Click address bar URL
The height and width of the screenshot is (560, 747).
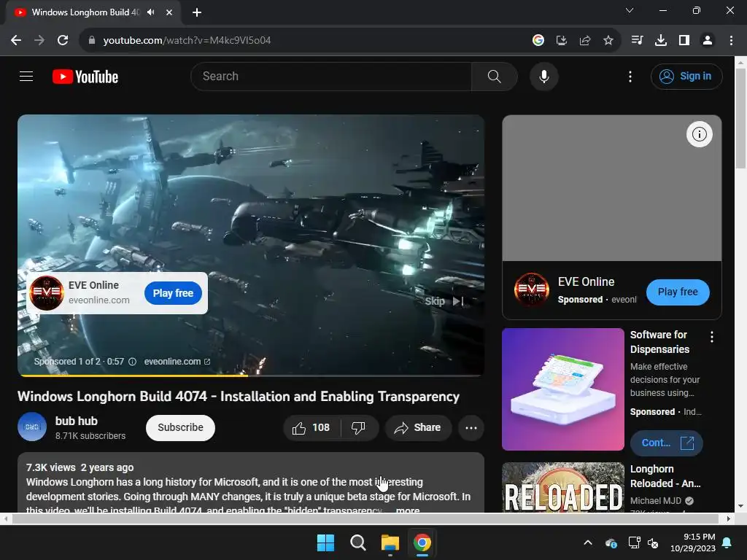coord(187,40)
